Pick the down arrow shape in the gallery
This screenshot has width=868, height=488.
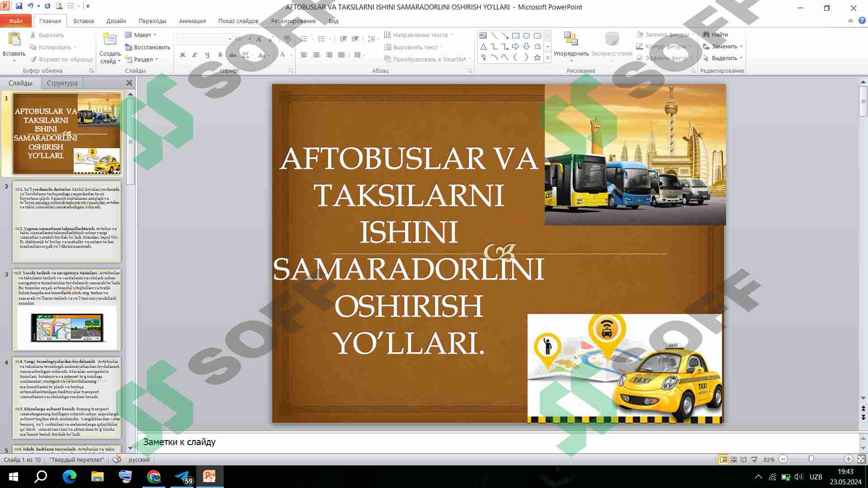pyautogui.click(x=527, y=46)
